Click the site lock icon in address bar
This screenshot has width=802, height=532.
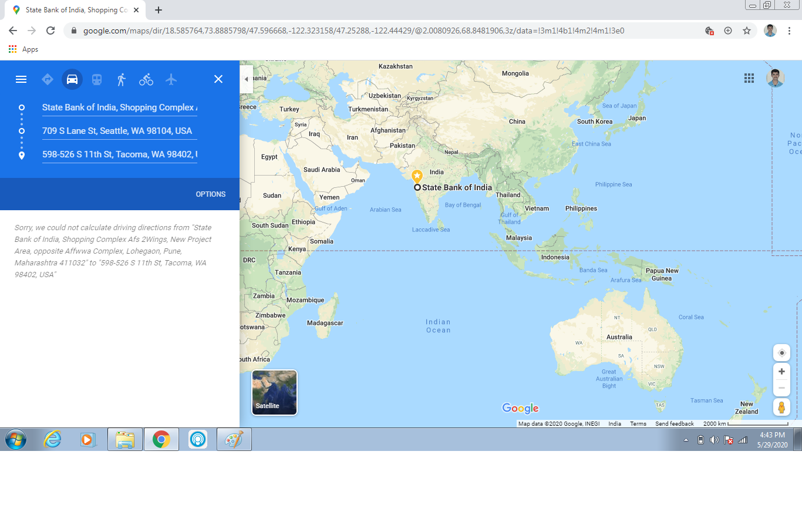74,31
